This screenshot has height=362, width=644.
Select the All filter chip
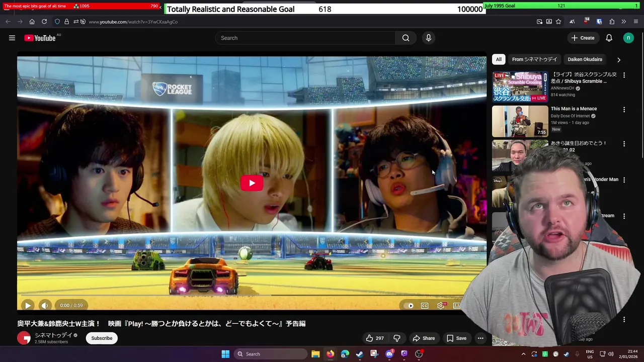pyautogui.click(x=499, y=59)
